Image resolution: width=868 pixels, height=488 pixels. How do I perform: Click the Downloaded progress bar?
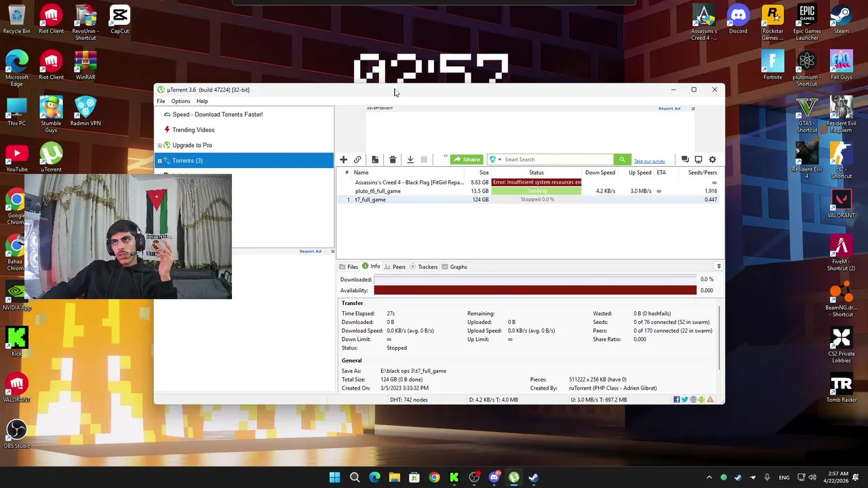(535, 279)
